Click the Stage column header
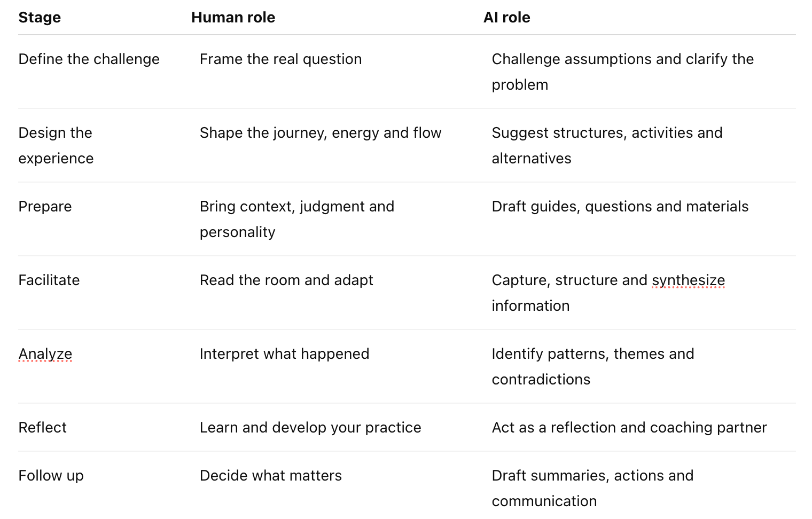This screenshot has height=519, width=812. (x=40, y=17)
